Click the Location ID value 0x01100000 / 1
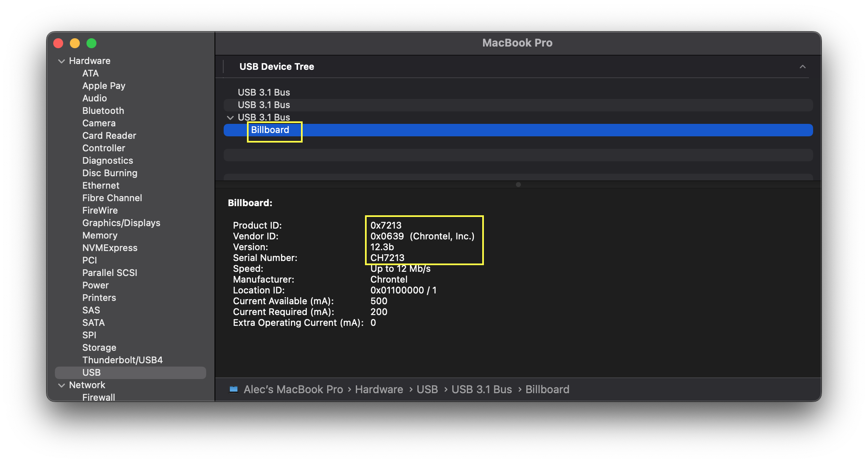868x463 pixels. (404, 290)
